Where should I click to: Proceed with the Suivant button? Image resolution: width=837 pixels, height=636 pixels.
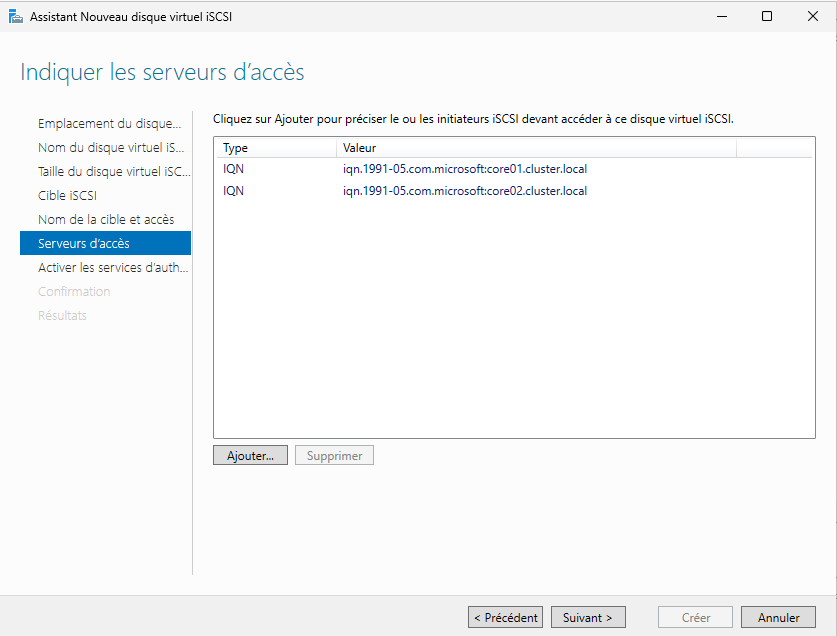[588, 618]
